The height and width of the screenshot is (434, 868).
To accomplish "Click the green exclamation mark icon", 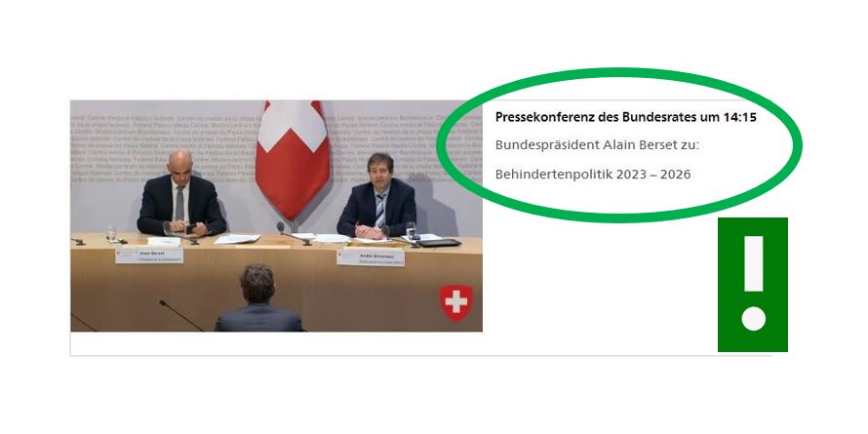I will [x=752, y=285].
